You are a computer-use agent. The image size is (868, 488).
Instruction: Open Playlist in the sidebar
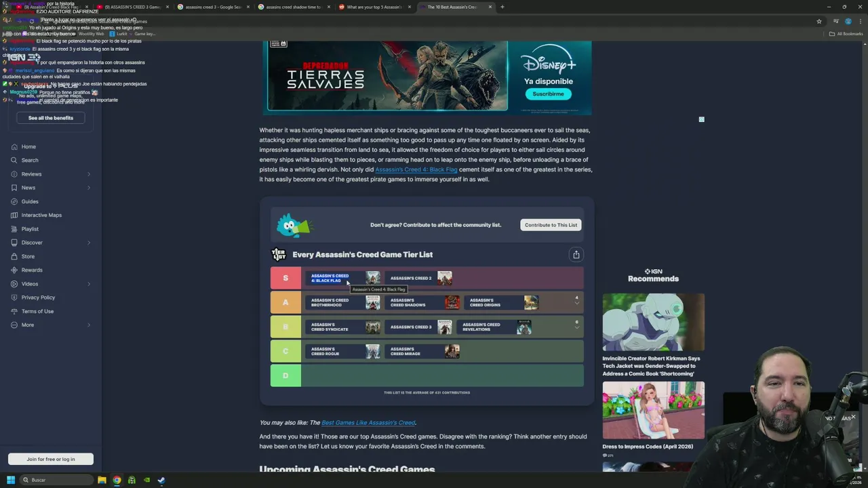[x=30, y=229]
